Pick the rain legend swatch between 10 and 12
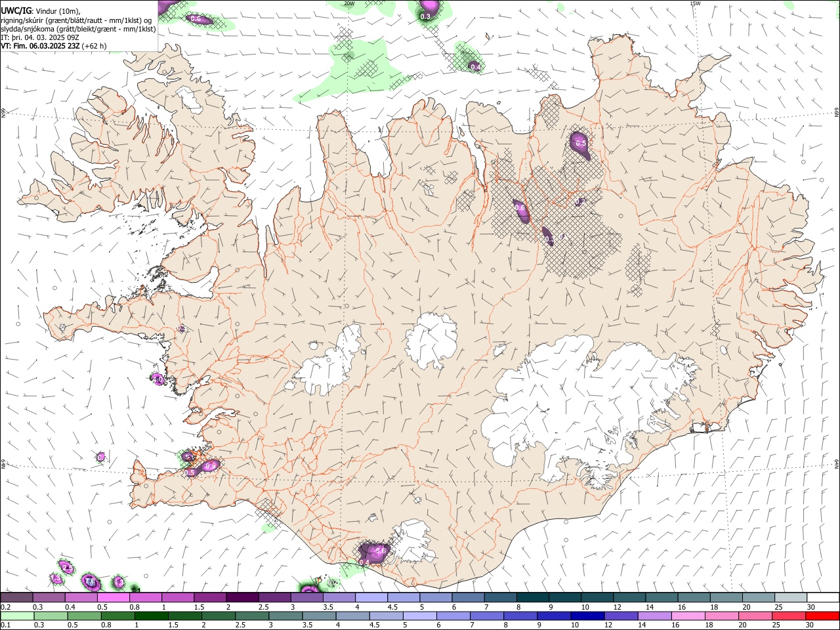The height and width of the screenshot is (630, 840). point(587,616)
